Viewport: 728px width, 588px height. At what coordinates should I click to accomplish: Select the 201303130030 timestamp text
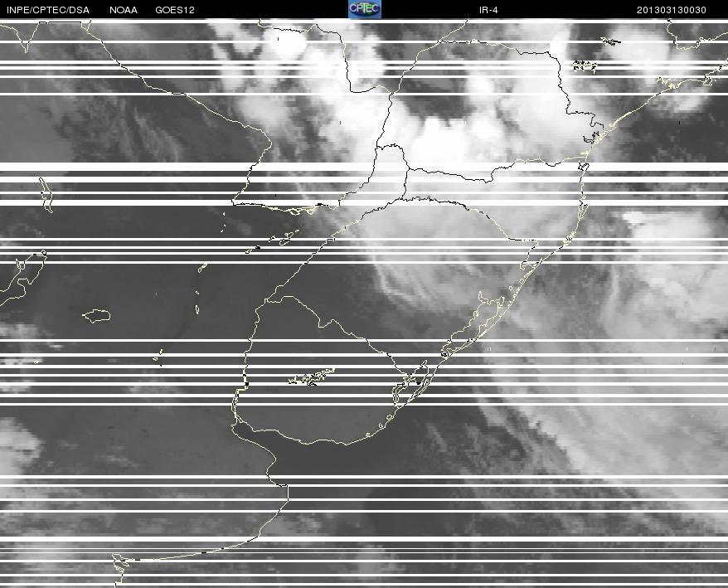click(x=672, y=10)
